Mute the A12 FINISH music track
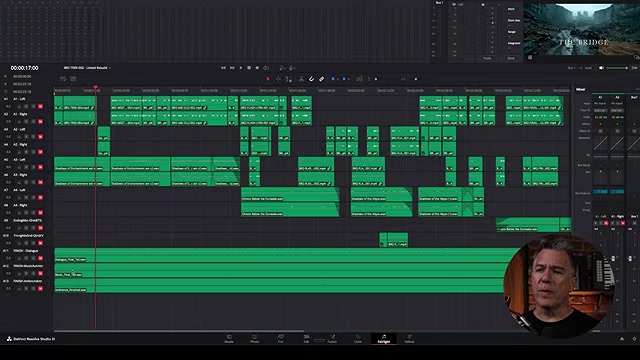The width and height of the screenshot is (640, 360). coord(40,273)
